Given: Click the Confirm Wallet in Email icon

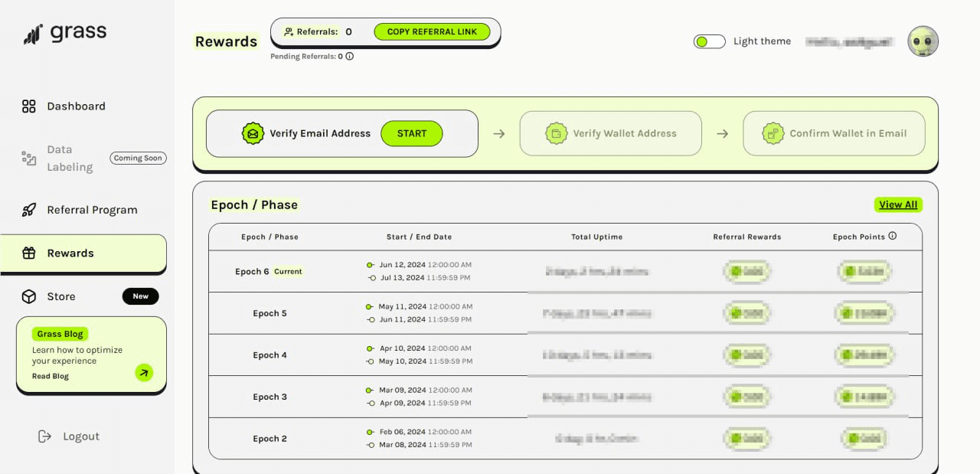Looking at the screenshot, I should (773, 134).
